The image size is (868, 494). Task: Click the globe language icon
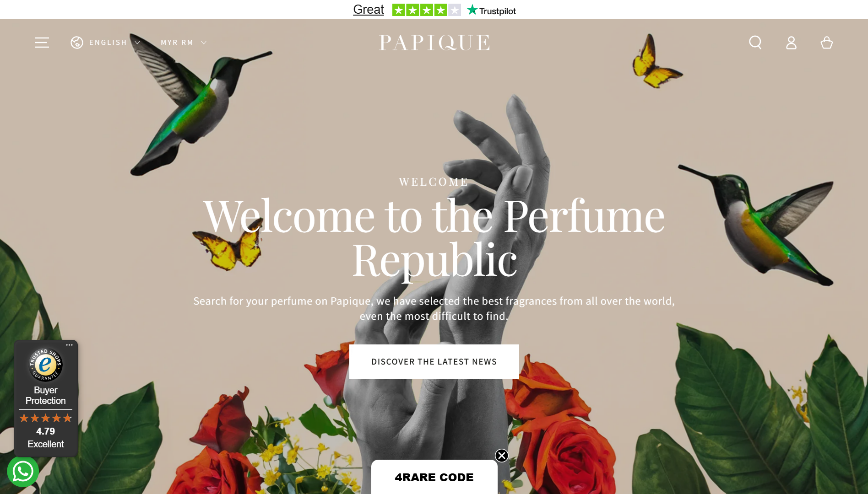tap(77, 43)
